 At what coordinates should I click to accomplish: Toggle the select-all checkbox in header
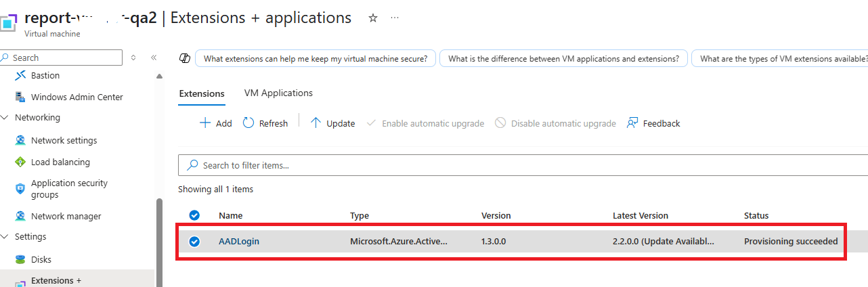[x=194, y=215]
